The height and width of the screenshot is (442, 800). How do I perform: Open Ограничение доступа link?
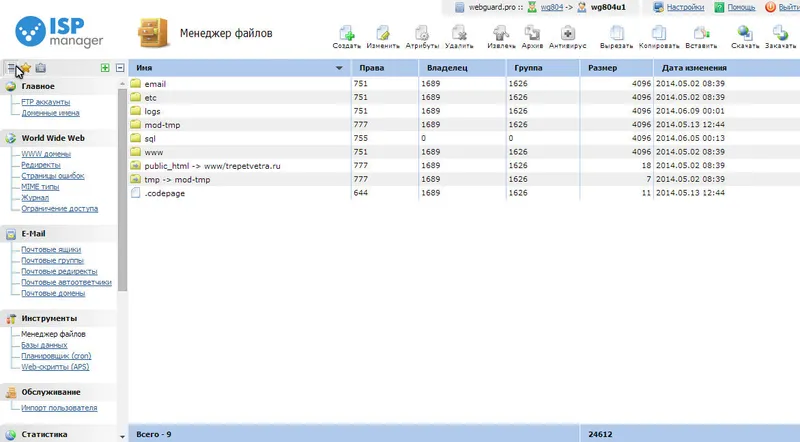click(59, 208)
